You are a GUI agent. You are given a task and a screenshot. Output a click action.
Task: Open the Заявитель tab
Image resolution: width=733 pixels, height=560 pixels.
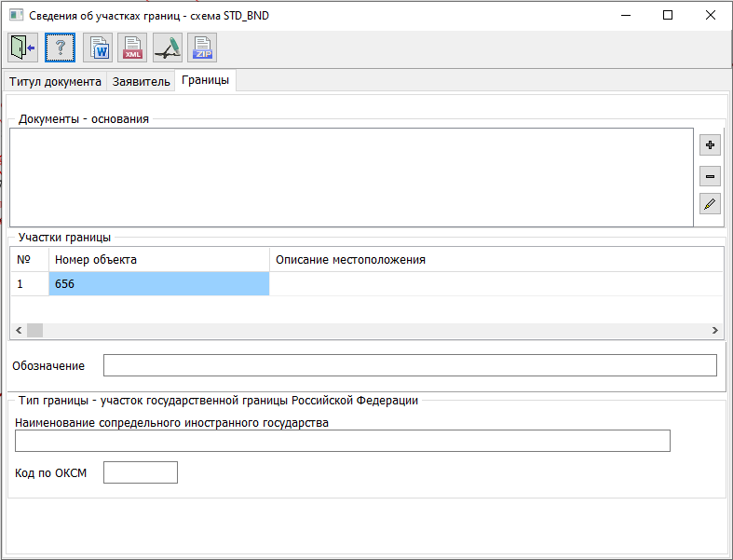(x=142, y=82)
